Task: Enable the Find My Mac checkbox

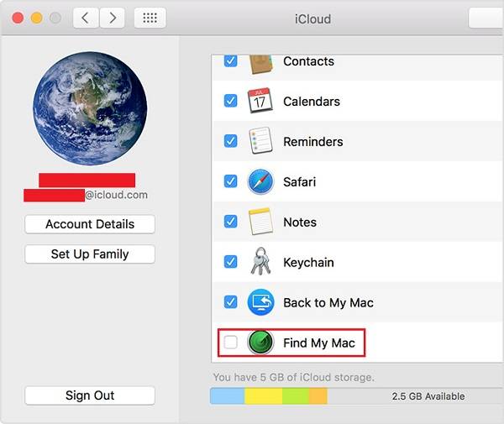Action: coord(230,343)
